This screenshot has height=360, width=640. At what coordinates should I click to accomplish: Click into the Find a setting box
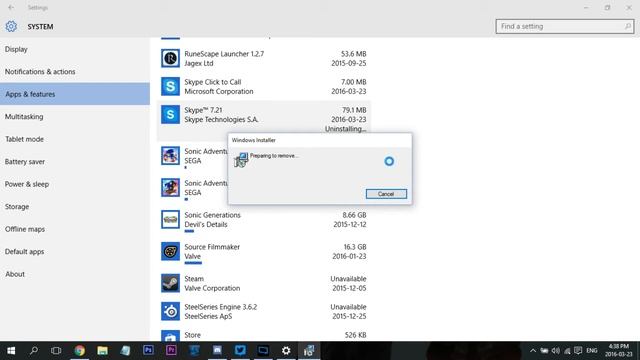[564, 27]
